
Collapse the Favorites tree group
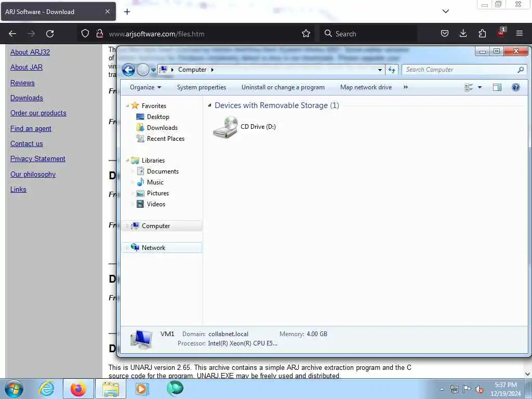[127, 106]
